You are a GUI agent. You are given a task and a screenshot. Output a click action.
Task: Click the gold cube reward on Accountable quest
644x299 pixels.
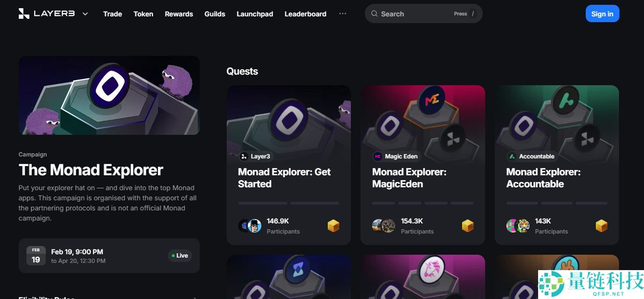[x=602, y=226]
